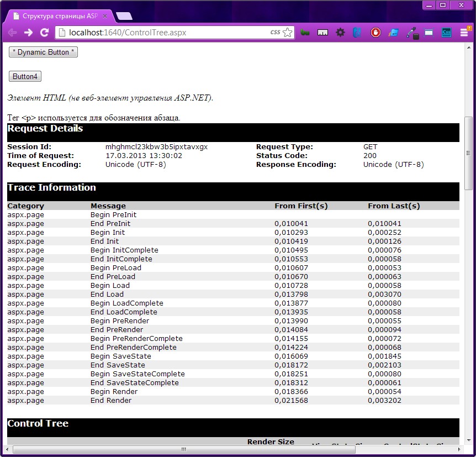Select the session ID value 'mhghmcl23kbw3b5ipxtavxgx'
476x457 pixels.
[156, 147]
